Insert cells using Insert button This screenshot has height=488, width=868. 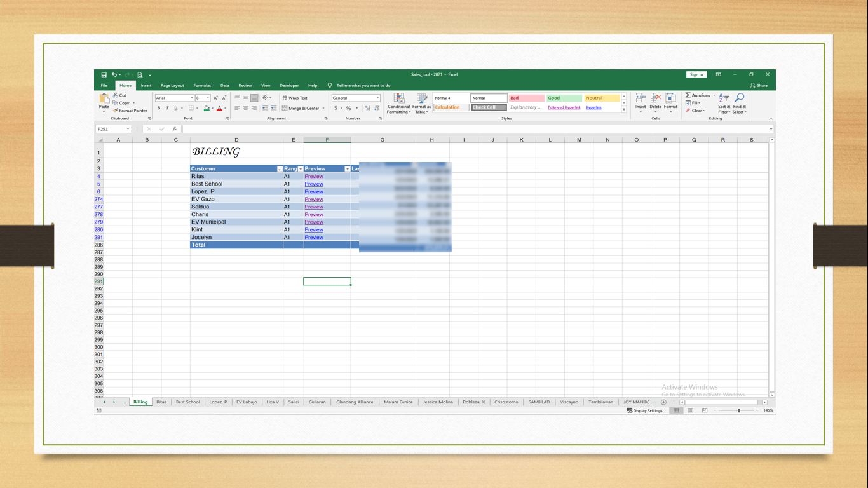coord(641,103)
